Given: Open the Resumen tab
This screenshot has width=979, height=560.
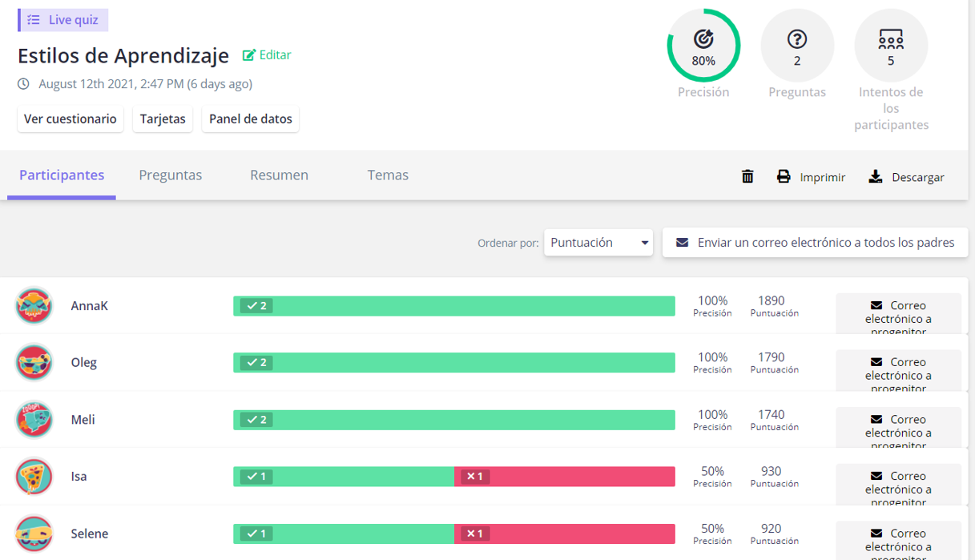Looking at the screenshot, I should point(279,175).
